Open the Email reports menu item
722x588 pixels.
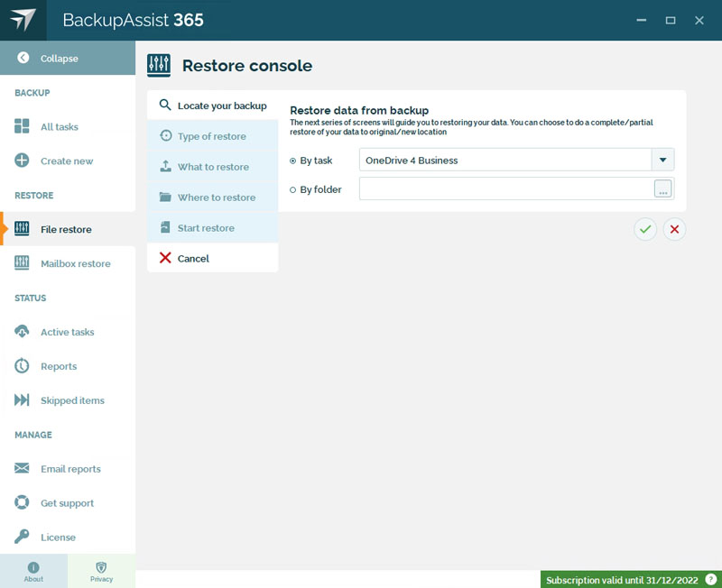tap(68, 469)
